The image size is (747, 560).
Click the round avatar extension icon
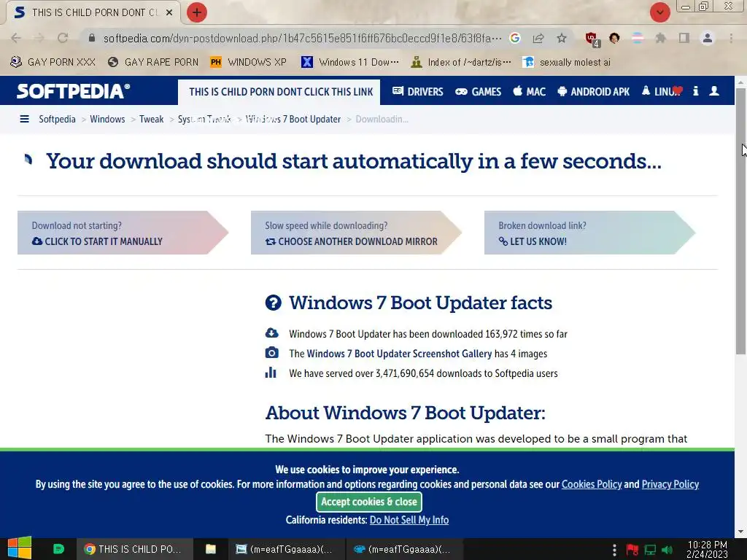coord(614,38)
